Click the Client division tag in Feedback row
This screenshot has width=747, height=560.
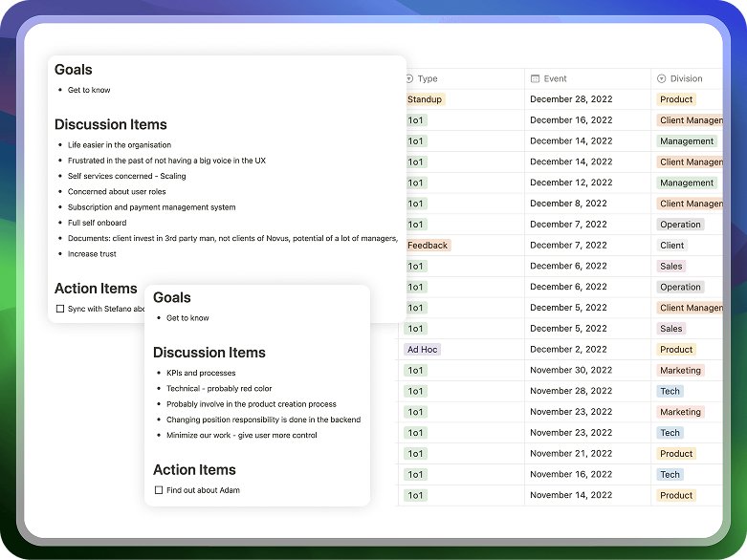coord(671,246)
